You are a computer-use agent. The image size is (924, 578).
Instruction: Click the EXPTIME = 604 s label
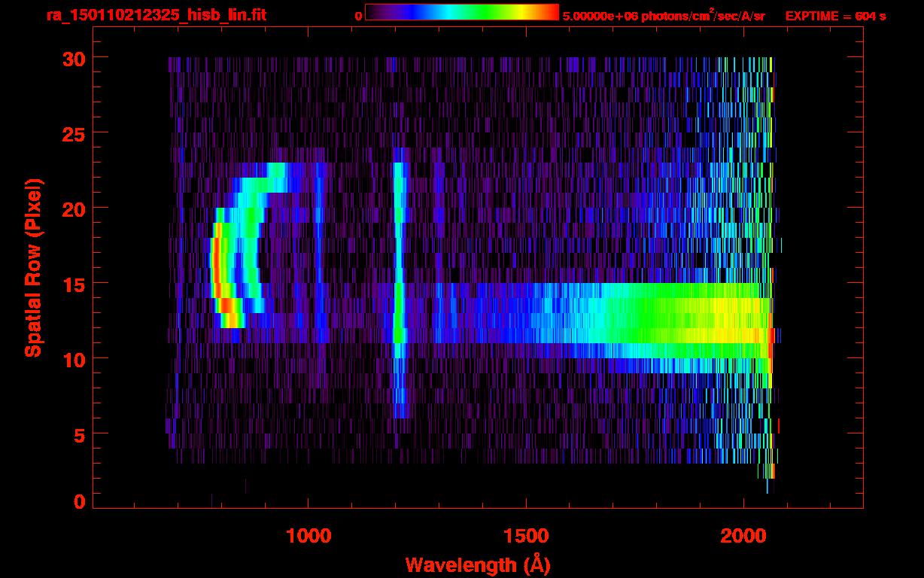point(835,16)
